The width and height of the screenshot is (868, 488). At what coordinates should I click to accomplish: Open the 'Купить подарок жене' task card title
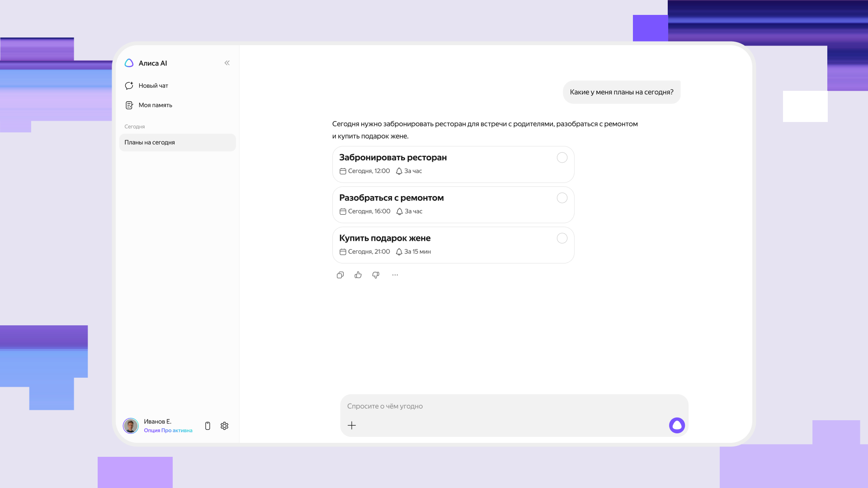click(x=385, y=238)
